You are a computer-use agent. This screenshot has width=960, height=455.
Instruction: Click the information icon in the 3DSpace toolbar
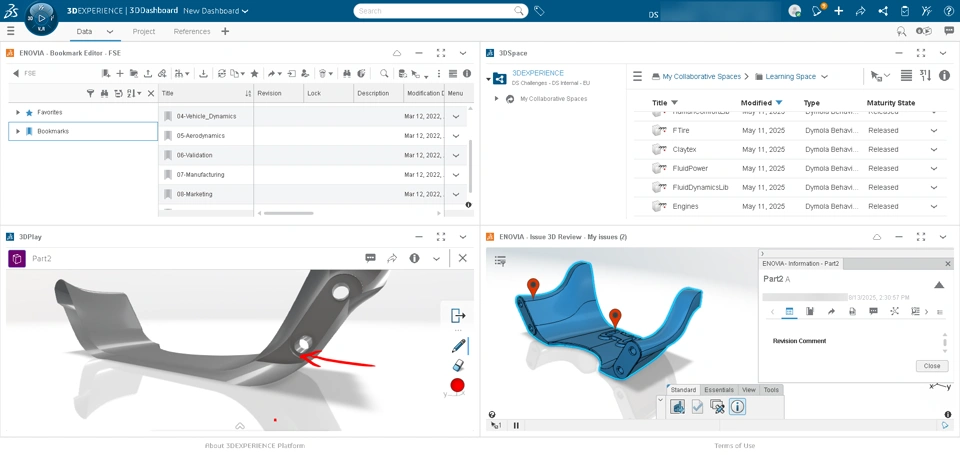[x=944, y=76]
